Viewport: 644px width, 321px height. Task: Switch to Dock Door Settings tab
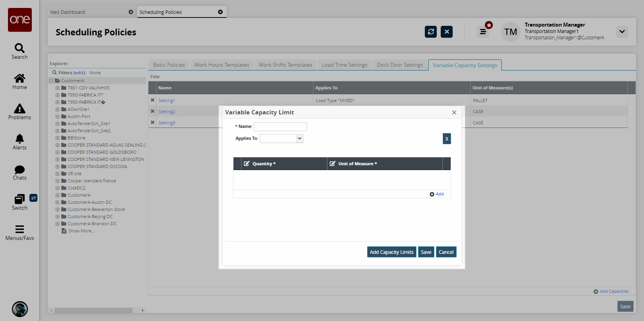[400, 65]
